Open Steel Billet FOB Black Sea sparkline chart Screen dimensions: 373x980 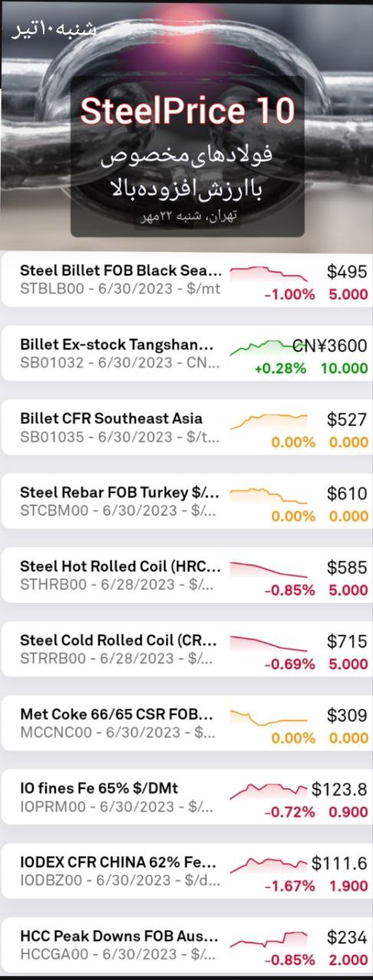(x=269, y=274)
